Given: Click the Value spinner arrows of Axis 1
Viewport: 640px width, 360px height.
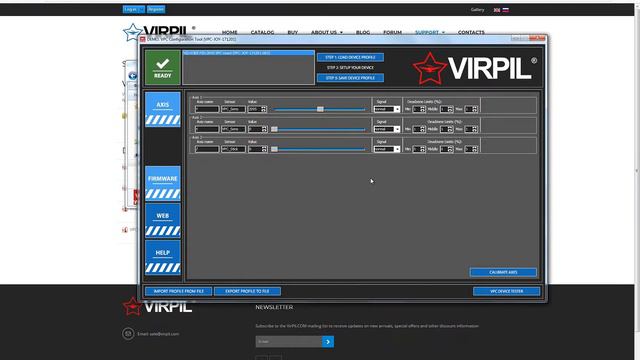Looking at the screenshot, I should point(264,109).
